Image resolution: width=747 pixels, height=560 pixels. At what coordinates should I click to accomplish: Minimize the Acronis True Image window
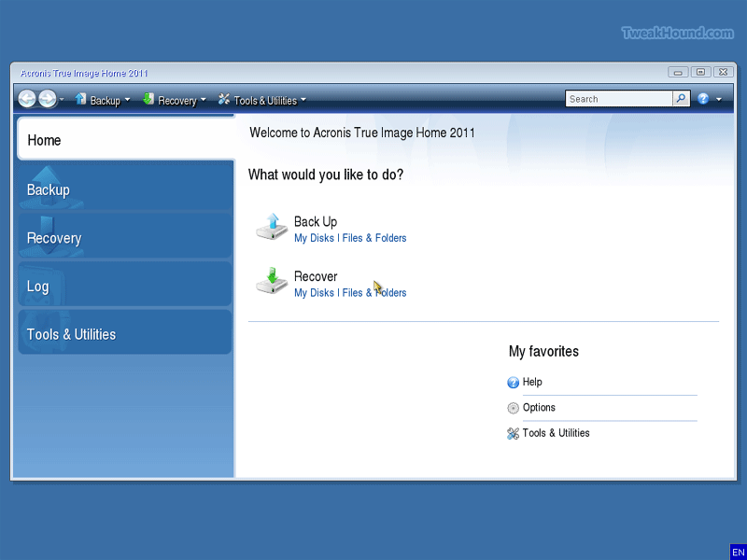point(678,73)
